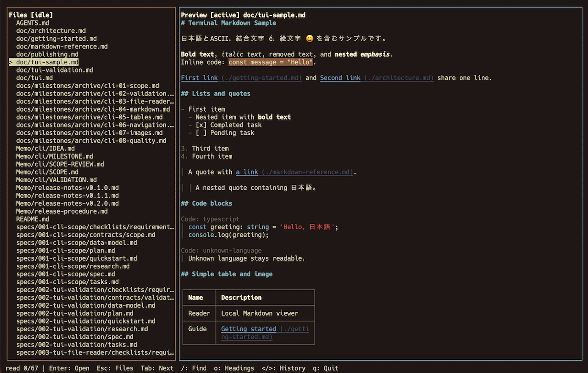Viewport: 588px width, 373px height.
Task: Click 'Lists and quotes' heading
Action: tap(216, 94)
